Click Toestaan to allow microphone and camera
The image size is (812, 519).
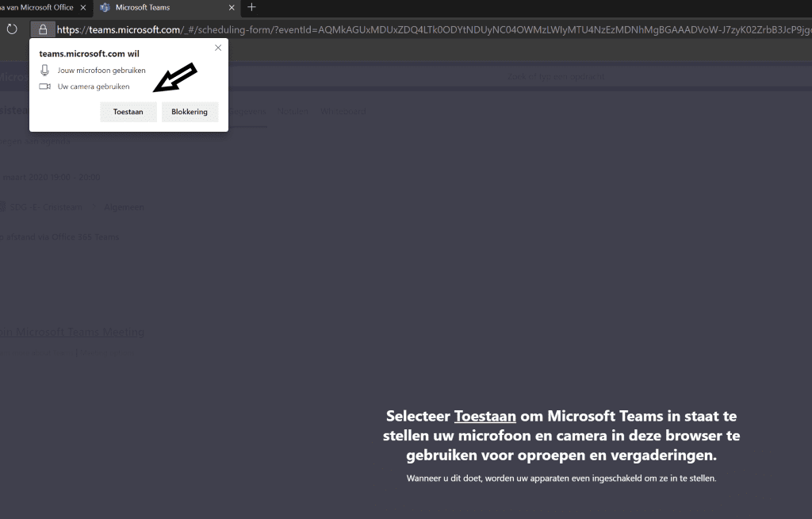[x=128, y=111]
